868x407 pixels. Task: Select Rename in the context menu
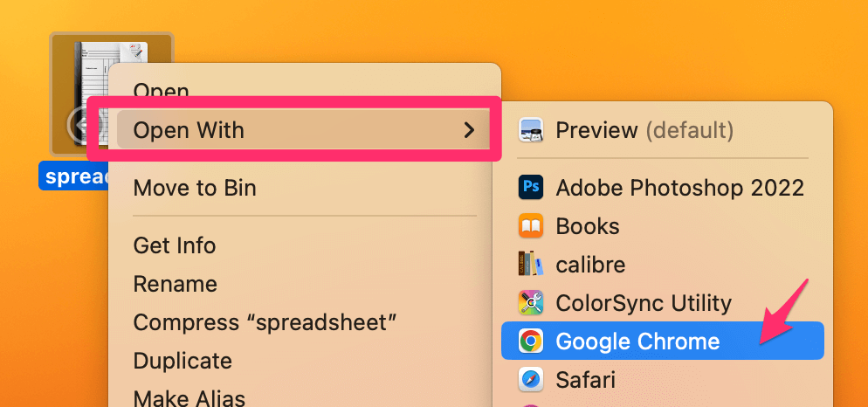point(175,284)
